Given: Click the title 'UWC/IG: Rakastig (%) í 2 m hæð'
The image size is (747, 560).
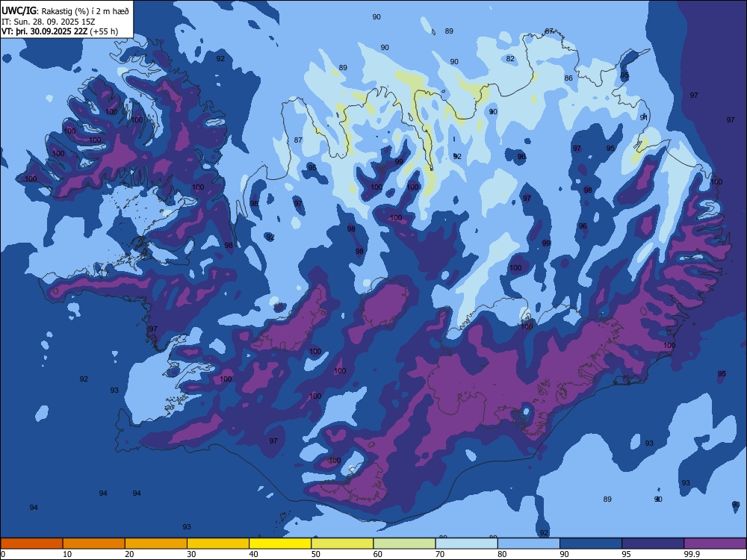Looking at the screenshot, I should (x=65, y=11).
